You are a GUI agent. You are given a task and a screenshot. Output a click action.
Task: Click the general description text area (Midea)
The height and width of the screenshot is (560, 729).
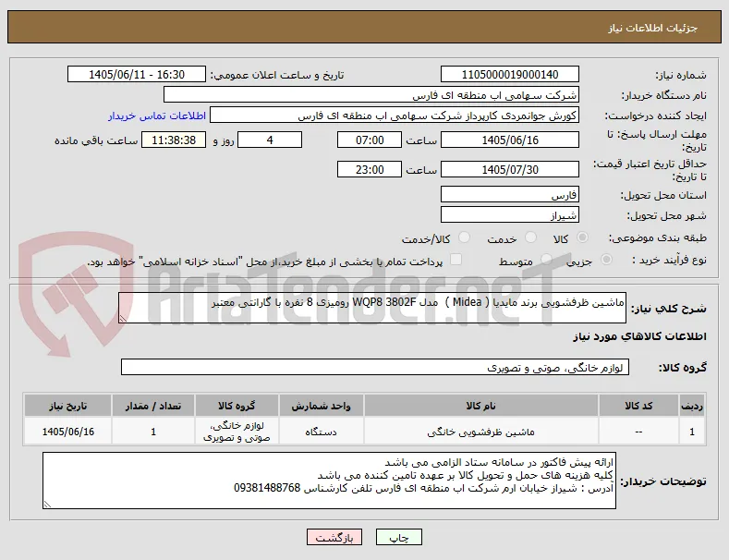(x=372, y=308)
